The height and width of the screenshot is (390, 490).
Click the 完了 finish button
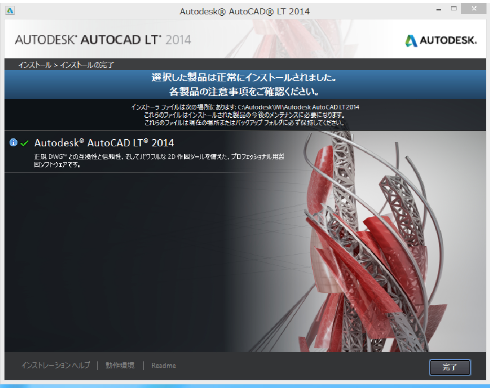(450, 367)
